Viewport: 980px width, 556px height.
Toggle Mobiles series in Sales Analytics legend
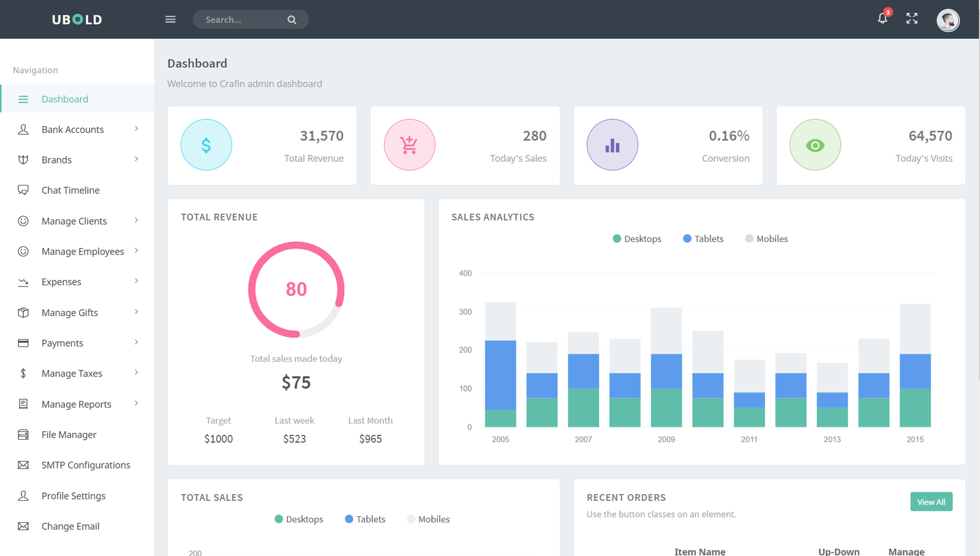[766, 239]
